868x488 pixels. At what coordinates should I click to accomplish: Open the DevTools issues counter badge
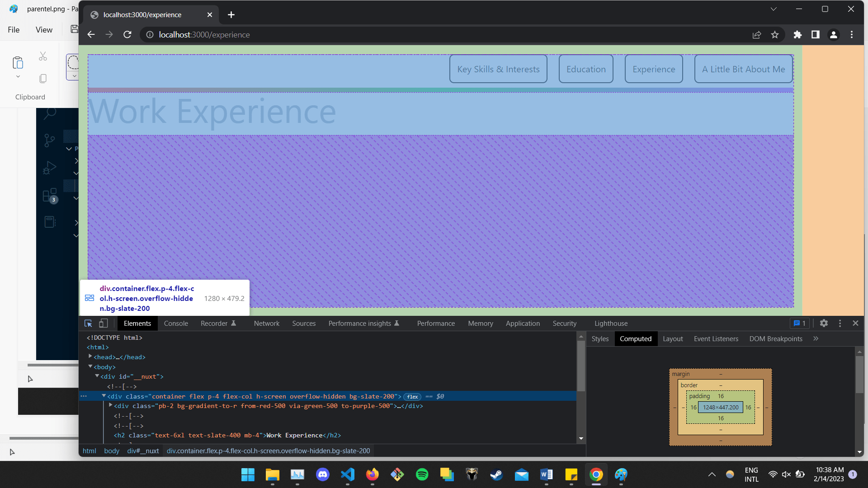(x=800, y=324)
